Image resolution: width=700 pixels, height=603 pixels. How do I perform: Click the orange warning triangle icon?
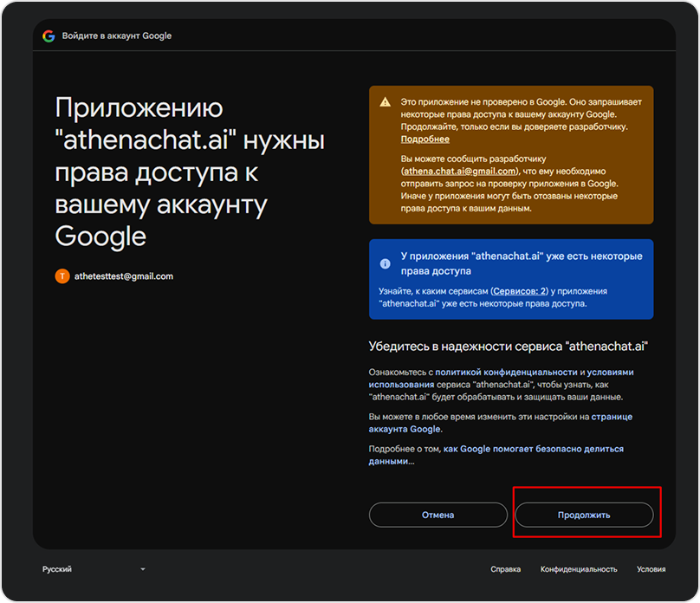(386, 101)
